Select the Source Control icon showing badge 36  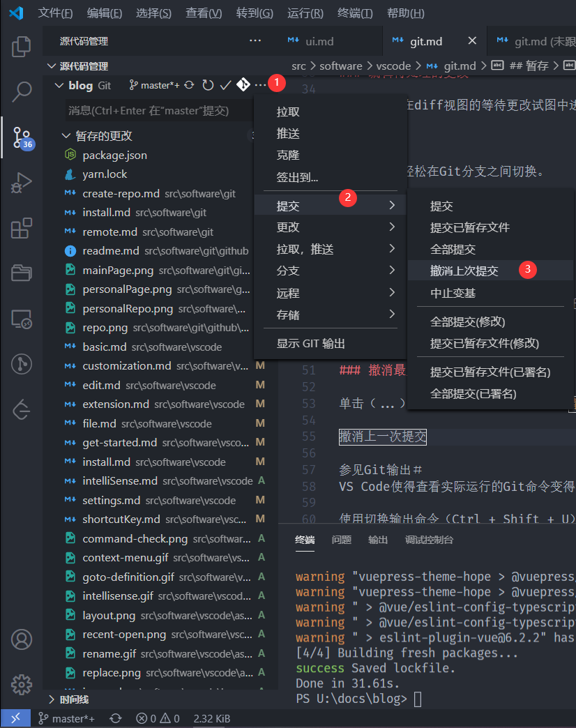tap(21, 137)
